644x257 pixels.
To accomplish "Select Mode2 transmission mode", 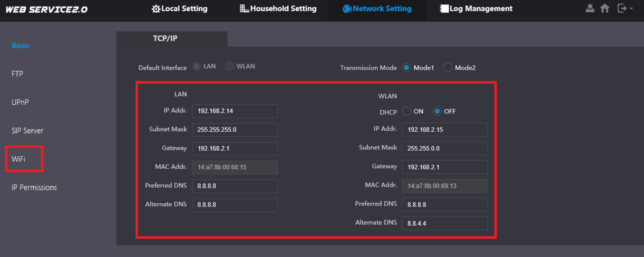I will click(448, 68).
